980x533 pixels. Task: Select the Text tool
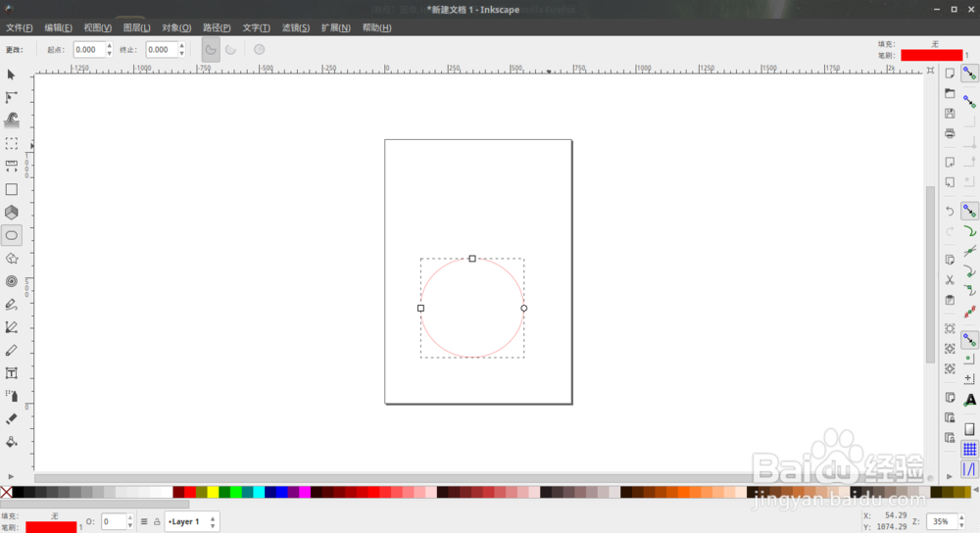11,373
